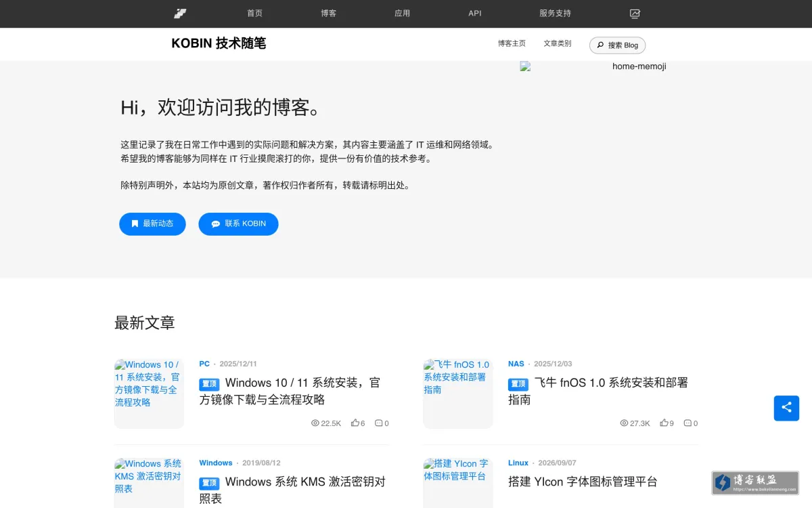
Task: Click the comment icon on the Windows 10 / 11 article
Action: (378, 423)
